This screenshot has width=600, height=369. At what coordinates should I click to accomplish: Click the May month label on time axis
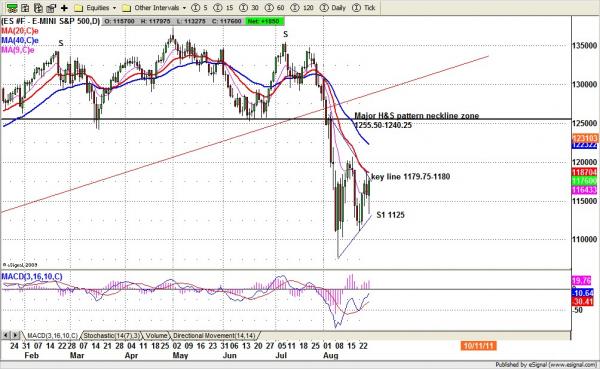[180, 356]
